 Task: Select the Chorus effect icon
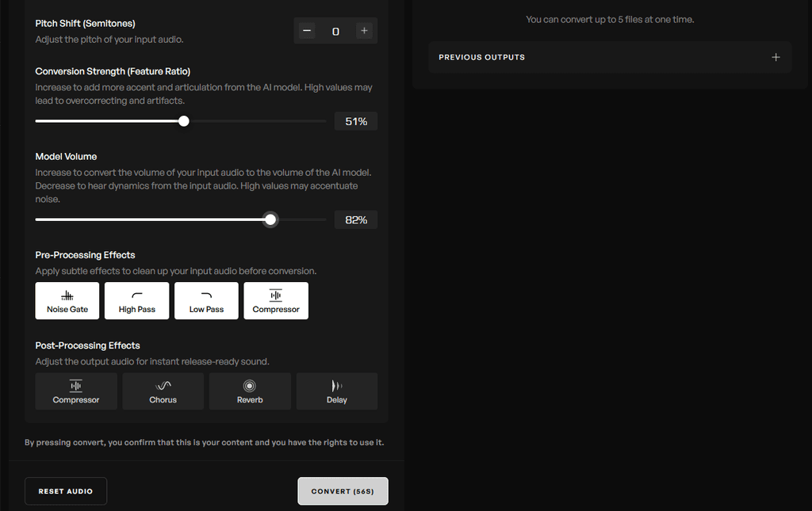[x=163, y=391]
